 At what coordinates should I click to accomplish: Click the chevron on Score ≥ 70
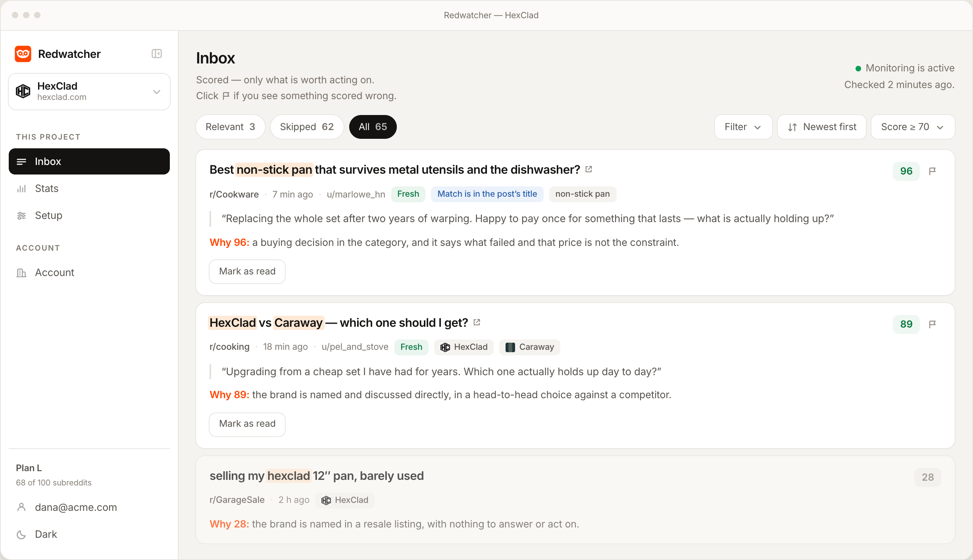(940, 127)
